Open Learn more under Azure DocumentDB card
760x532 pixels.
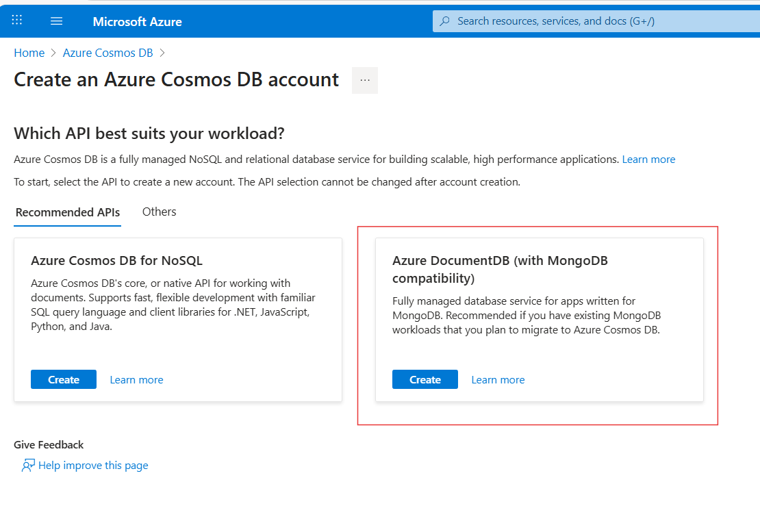pos(498,380)
